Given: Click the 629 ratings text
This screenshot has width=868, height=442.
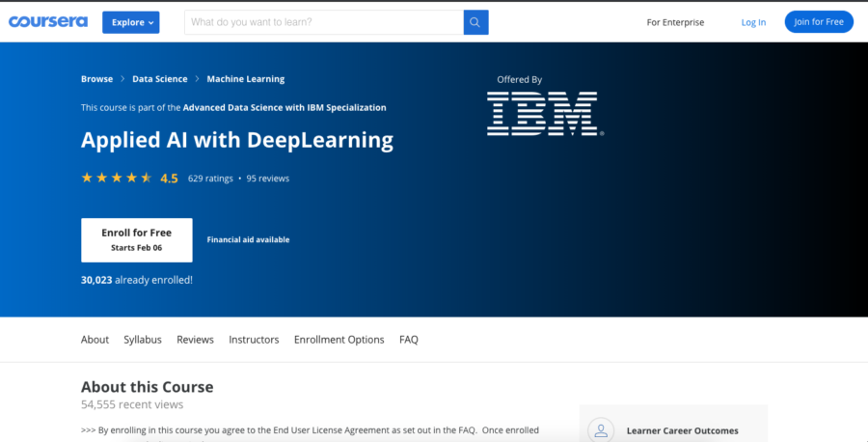Looking at the screenshot, I should tap(210, 179).
